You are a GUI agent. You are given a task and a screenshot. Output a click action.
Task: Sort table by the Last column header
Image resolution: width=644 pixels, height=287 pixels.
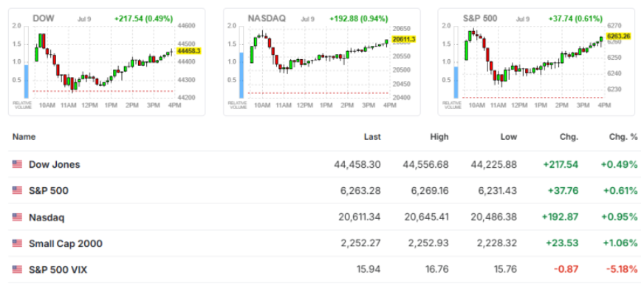tap(372, 137)
